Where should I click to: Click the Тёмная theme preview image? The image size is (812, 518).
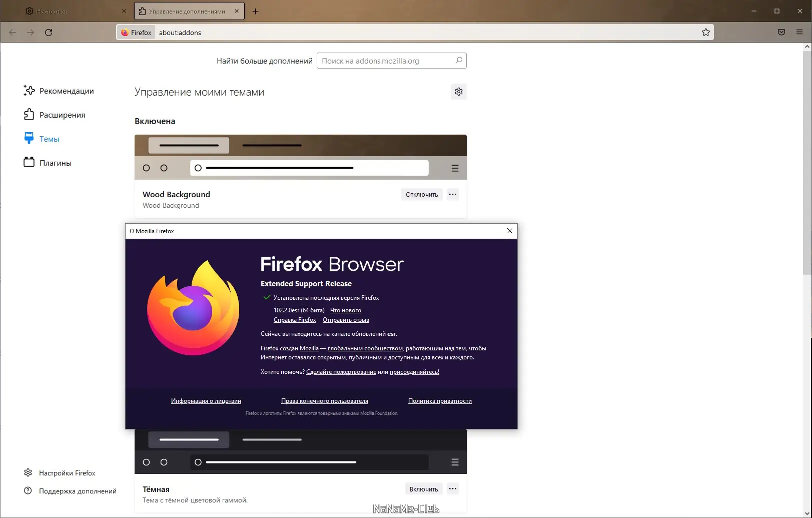(x=301, y=451)
